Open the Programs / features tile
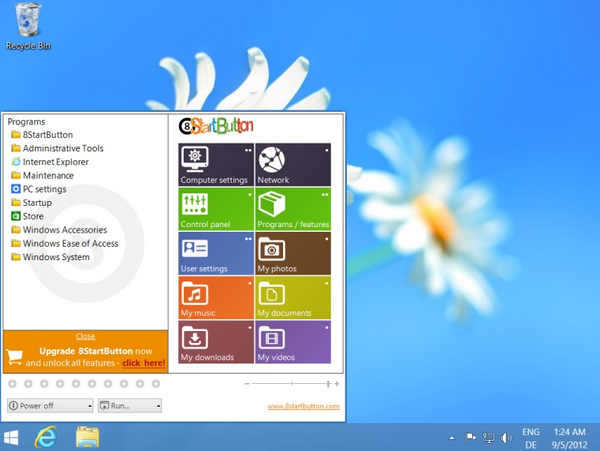Image resolution: width=600 pixels, height=451 pixels. tap(293, 209)
